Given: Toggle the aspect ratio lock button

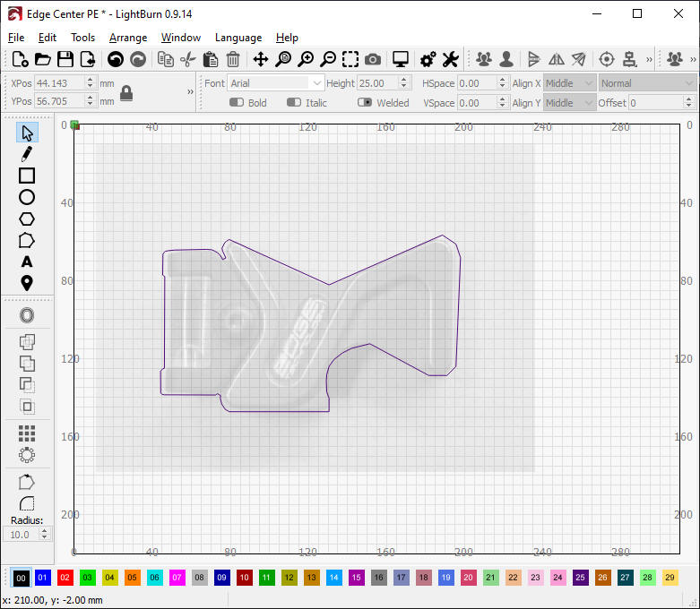Looking at the screenshot, I should pyautogui.click(x=126, y=92).
